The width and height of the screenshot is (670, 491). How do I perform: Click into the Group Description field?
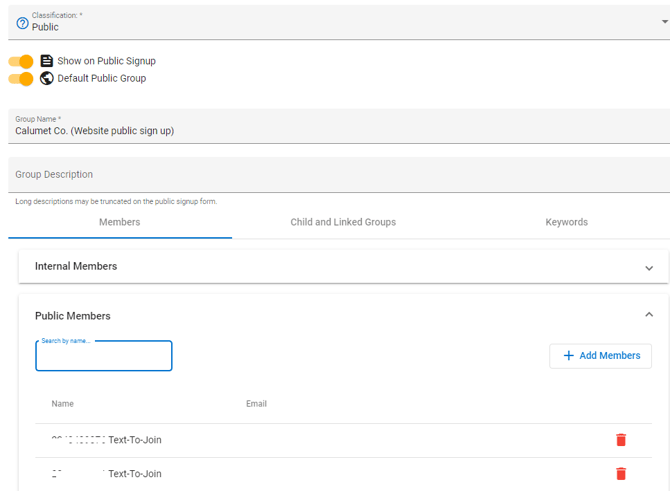point(339,175)
